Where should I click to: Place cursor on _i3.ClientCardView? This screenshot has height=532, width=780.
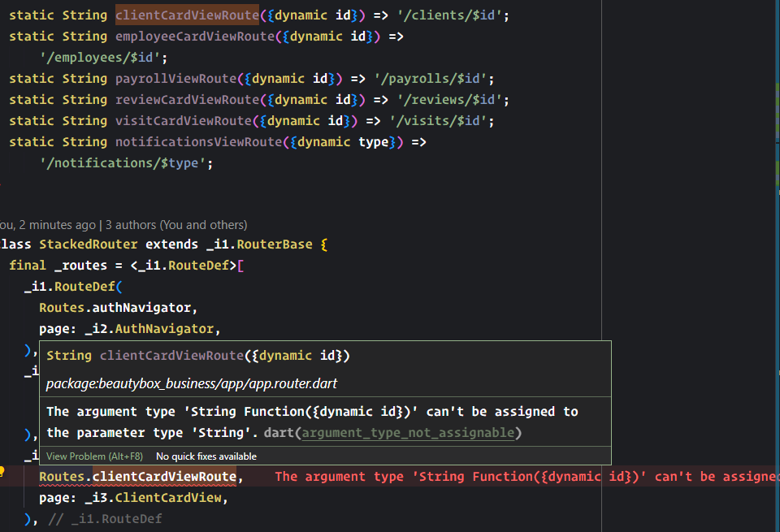coord(167,497)
